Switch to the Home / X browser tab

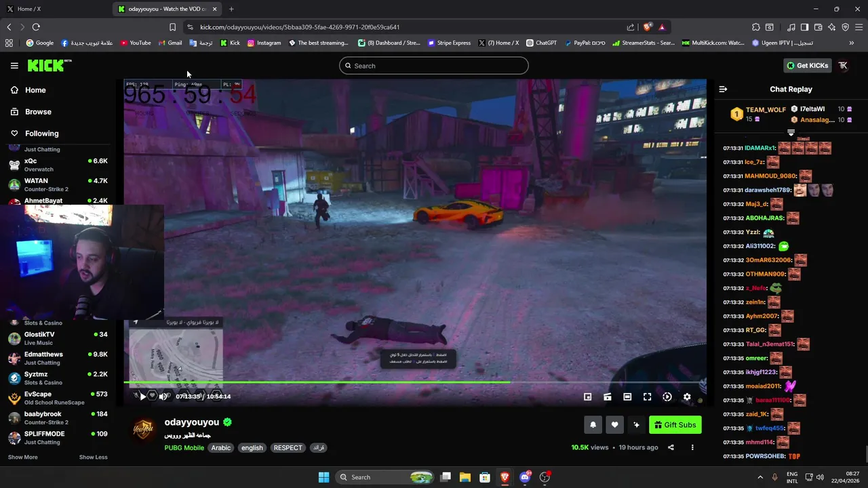(x=54, y=9)
